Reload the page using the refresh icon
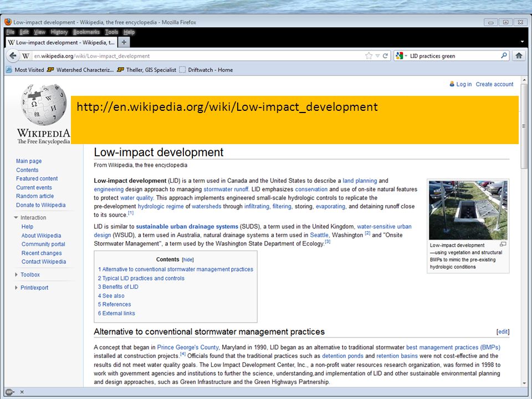 (x=385, y=56)
